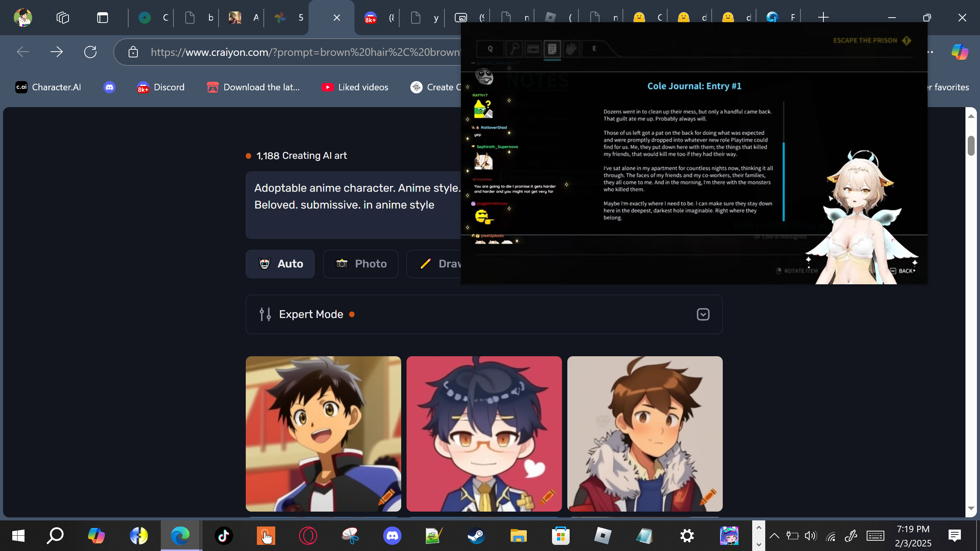The image size is (980, 551).
Task: View site information via the lock icon
Action: tap(133, 52)
